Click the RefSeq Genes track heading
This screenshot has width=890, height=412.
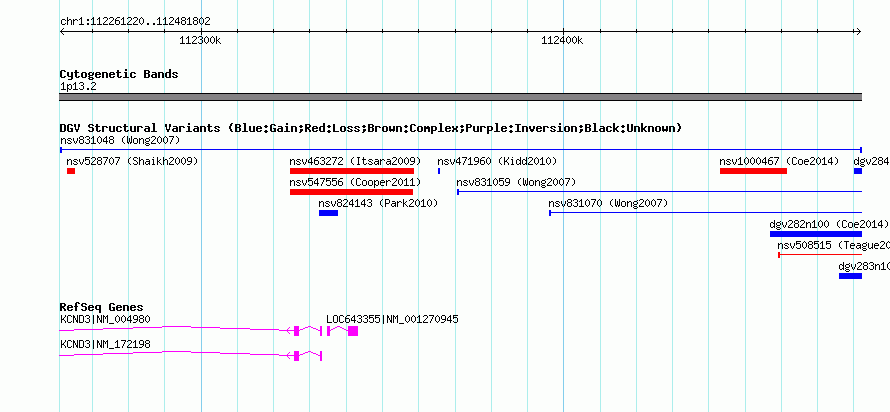tap(102, 308)
